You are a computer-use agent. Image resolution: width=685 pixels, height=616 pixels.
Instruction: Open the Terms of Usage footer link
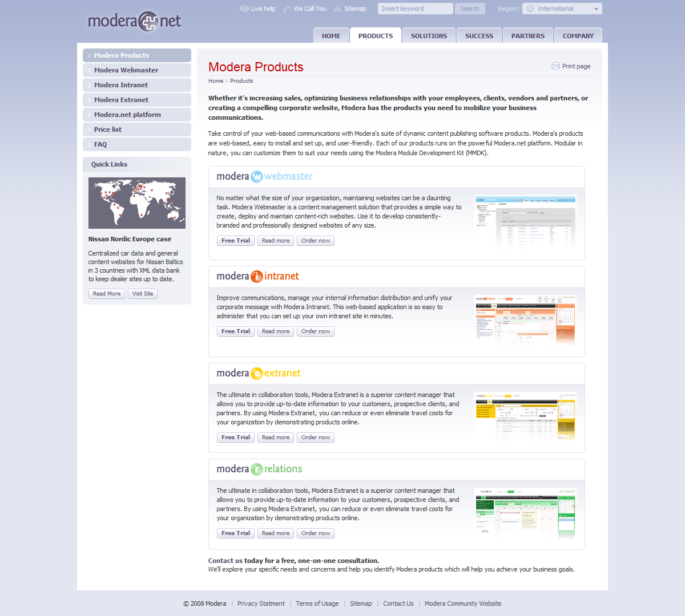(x=317, y=603)
